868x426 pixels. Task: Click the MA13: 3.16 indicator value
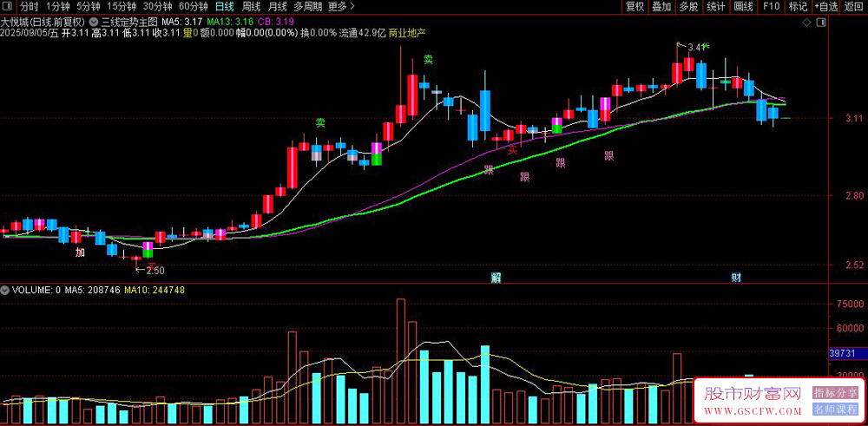(230, 23)
